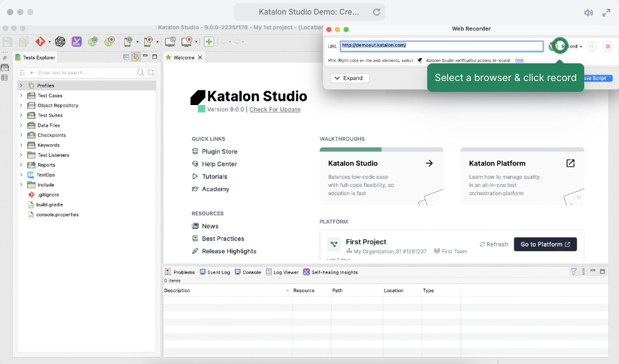
Task: Open the Record browser dropdown arrow
Action: (581, 47)
